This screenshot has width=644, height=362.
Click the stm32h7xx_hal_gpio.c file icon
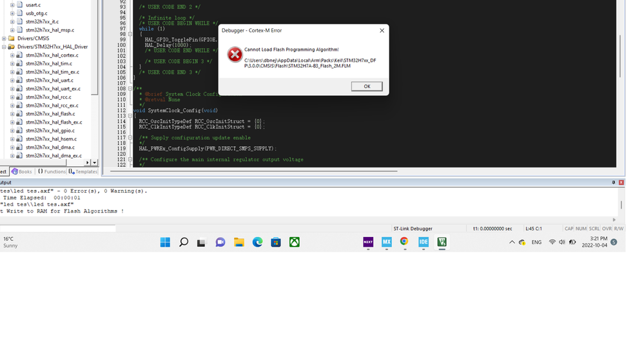click(x=19, y=131)
